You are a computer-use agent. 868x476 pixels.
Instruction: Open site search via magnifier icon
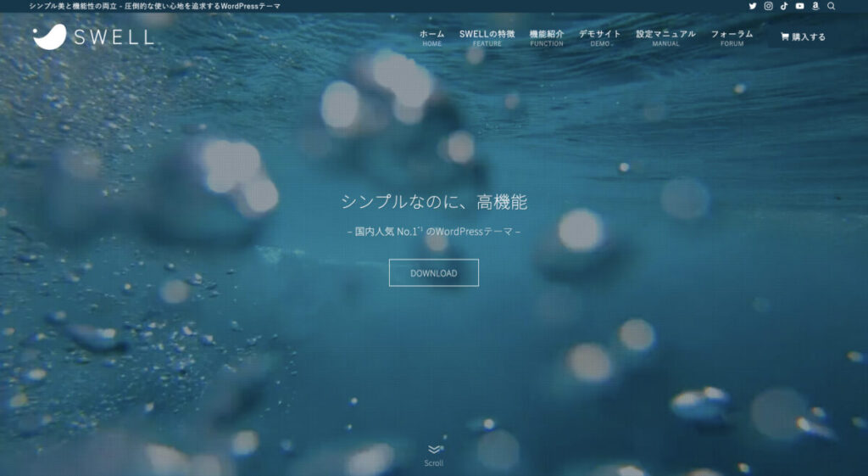(831, 6)
